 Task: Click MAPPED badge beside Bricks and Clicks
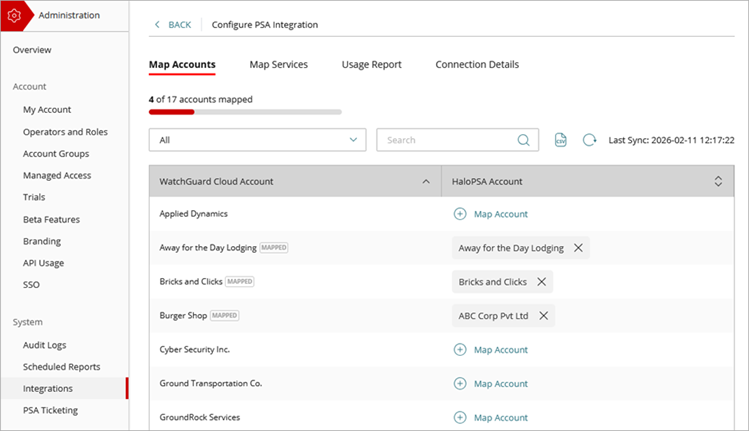(240, 281)
